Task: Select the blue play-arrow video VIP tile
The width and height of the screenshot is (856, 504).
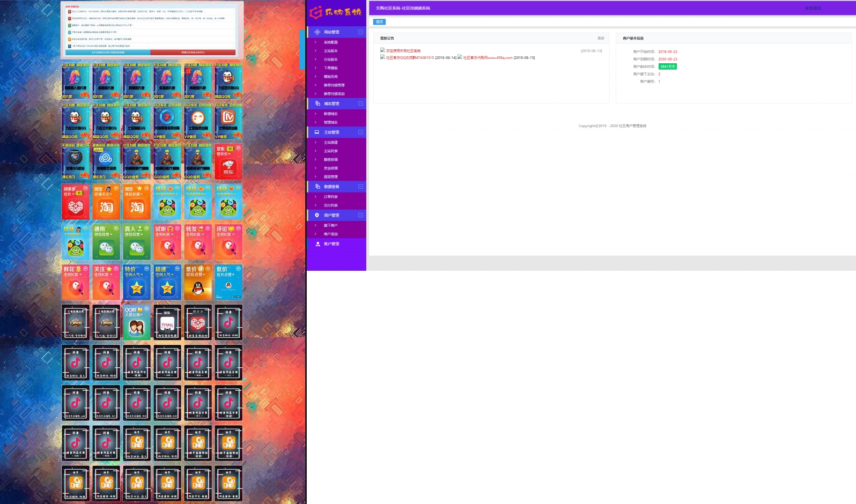Action: 167,121
